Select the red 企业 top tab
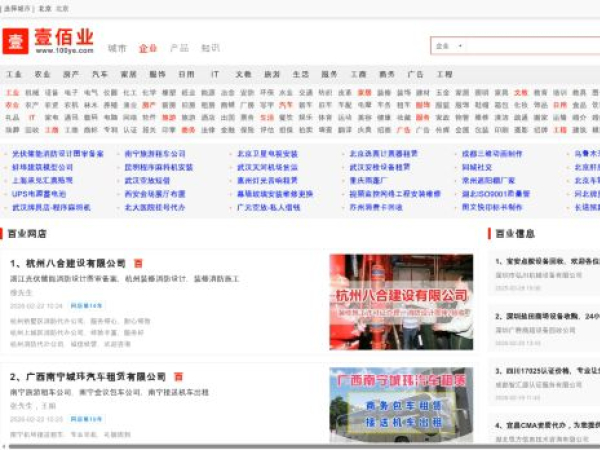The image size is (600, 450). coord(148,48)
